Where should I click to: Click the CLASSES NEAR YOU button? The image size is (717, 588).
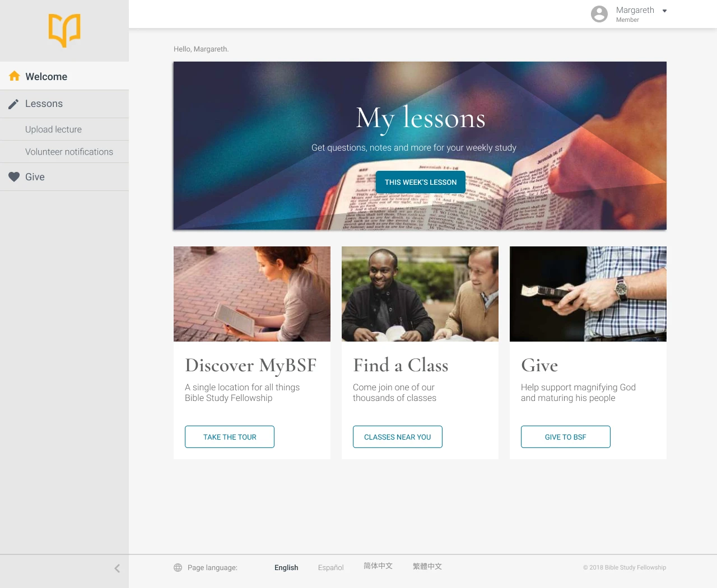click(398, 437)
